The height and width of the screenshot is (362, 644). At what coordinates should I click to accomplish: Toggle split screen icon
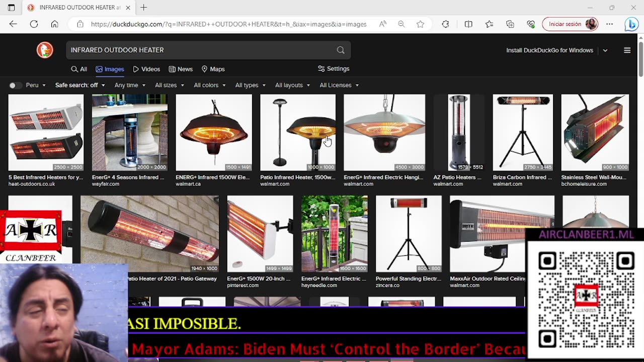(468, 24)
